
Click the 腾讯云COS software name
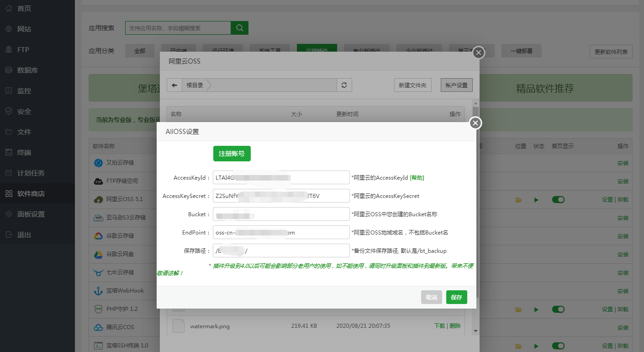[120, 327]
